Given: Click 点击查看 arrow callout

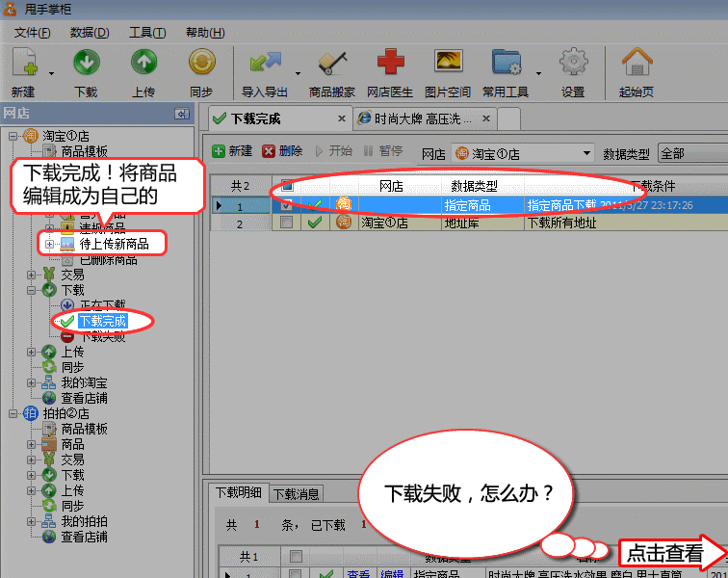Looking at the screenshot, I should point(672,553).
